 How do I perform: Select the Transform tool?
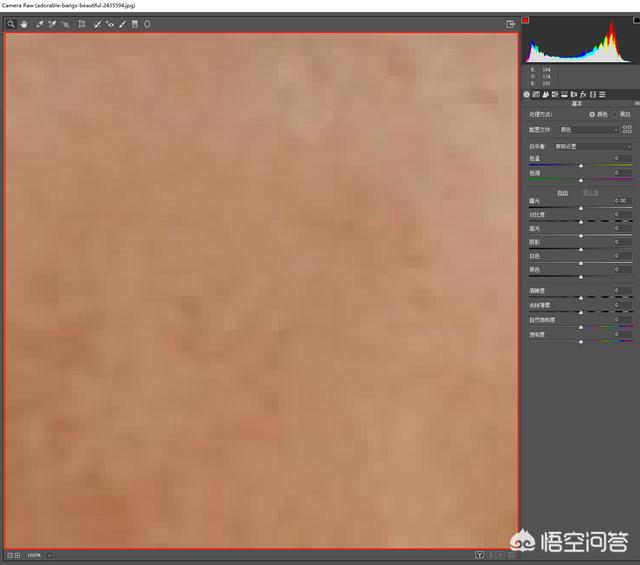pos(82,24)
